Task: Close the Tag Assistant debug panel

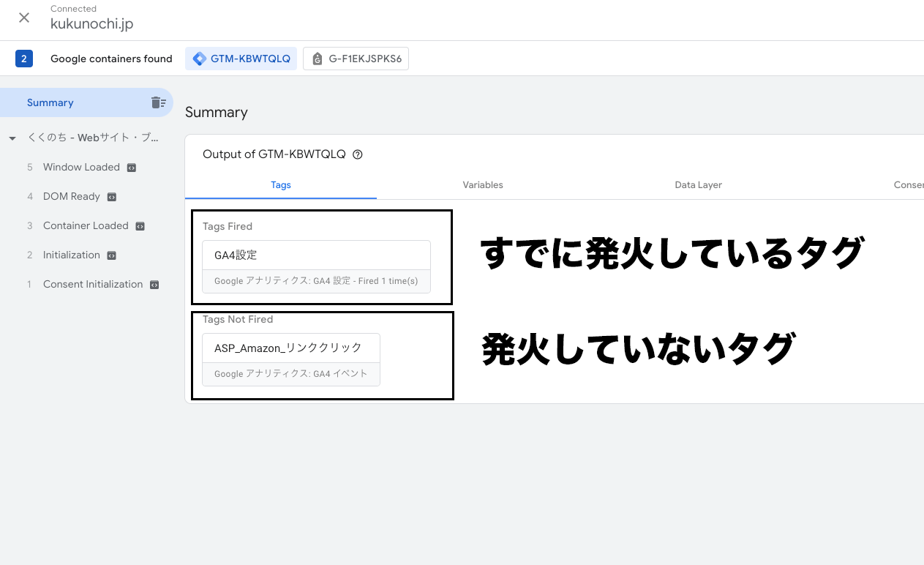Action: point(24,18)
